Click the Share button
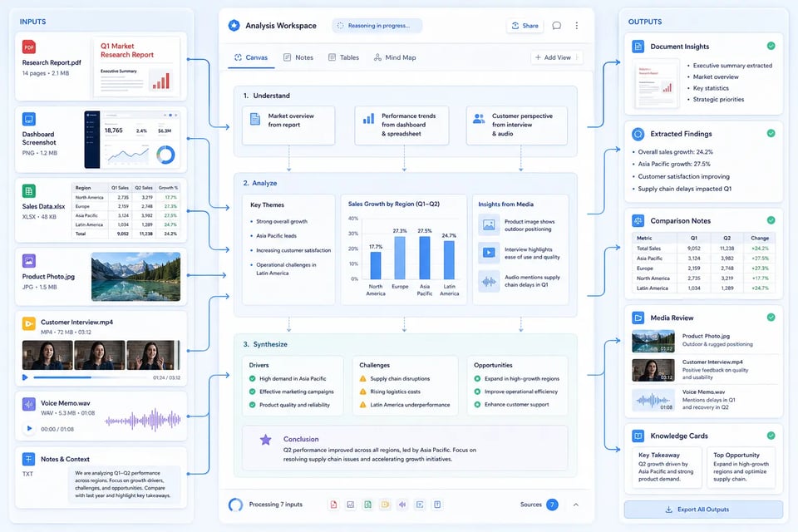Image resolution: width=798 pixels, height=532 pixels. 525,26
